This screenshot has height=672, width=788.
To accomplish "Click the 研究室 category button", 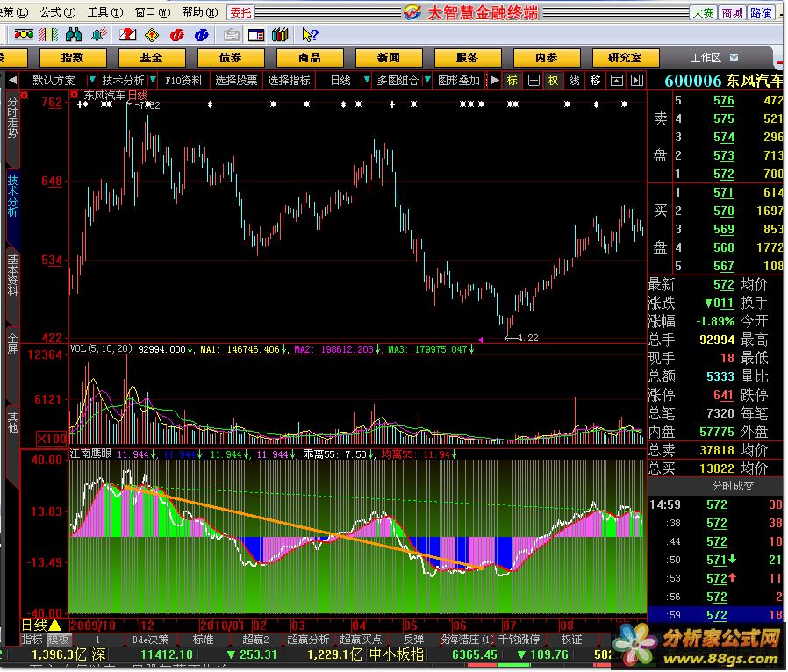I will 626,58.
